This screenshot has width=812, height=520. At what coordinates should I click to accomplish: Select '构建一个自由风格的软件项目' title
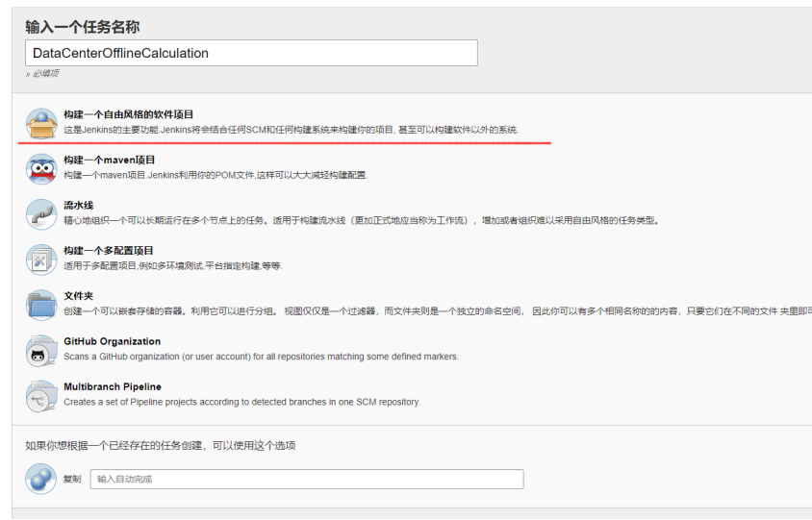pos(128,114)
